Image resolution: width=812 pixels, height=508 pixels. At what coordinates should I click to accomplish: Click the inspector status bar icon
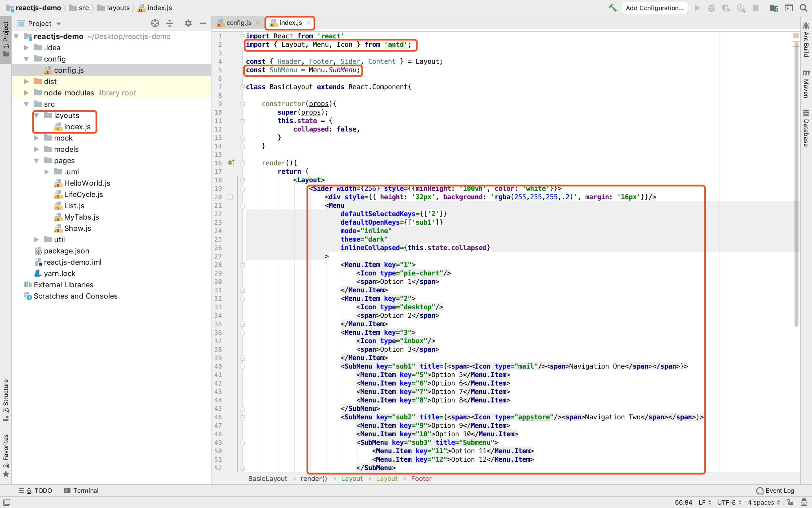[804, 502]
